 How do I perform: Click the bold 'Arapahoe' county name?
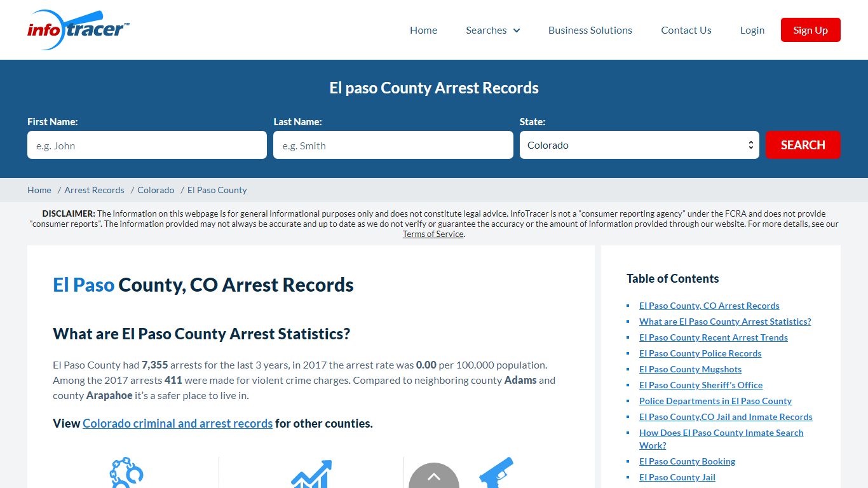click(109, 395)
